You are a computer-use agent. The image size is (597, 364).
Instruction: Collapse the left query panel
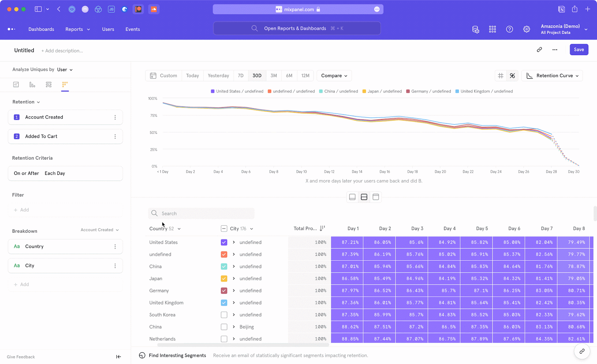118,357
